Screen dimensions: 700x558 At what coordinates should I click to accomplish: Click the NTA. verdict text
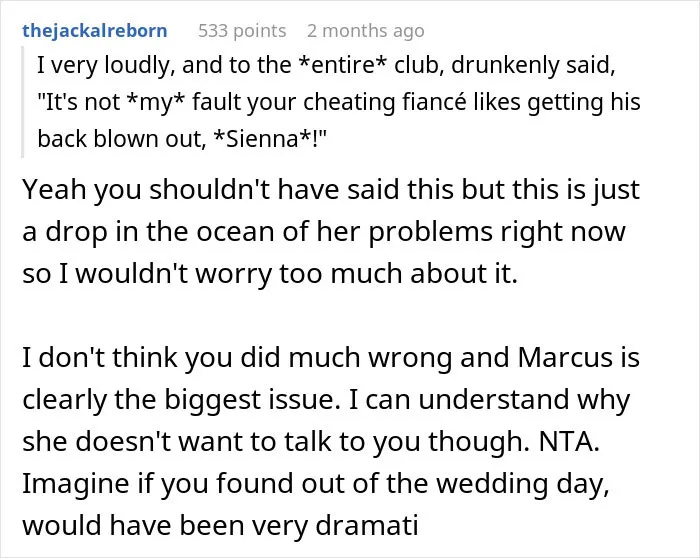569,441
